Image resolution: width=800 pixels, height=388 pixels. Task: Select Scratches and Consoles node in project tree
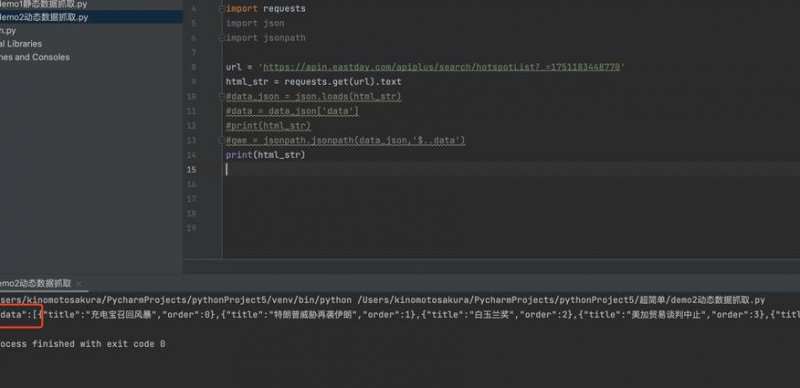tap(35, 57)
